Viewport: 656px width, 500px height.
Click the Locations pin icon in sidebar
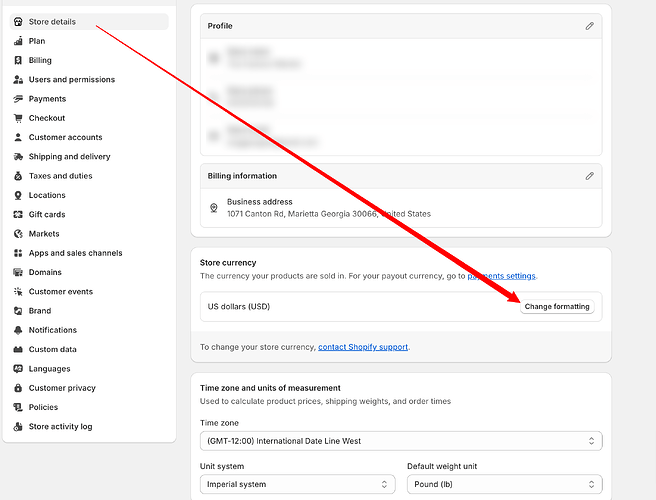[19, 196]
